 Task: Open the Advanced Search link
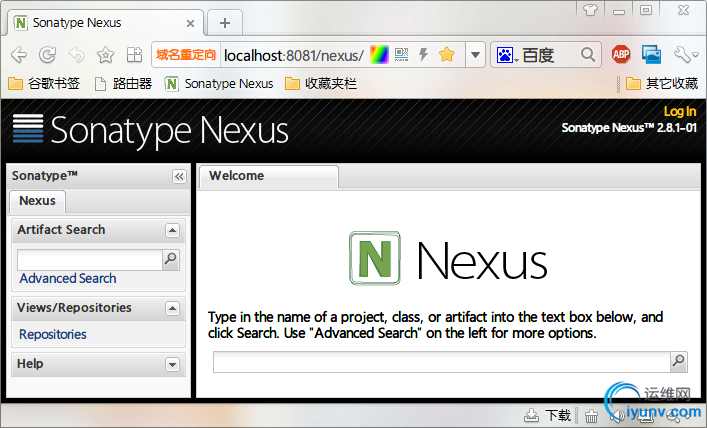click(x=68, y=278)
